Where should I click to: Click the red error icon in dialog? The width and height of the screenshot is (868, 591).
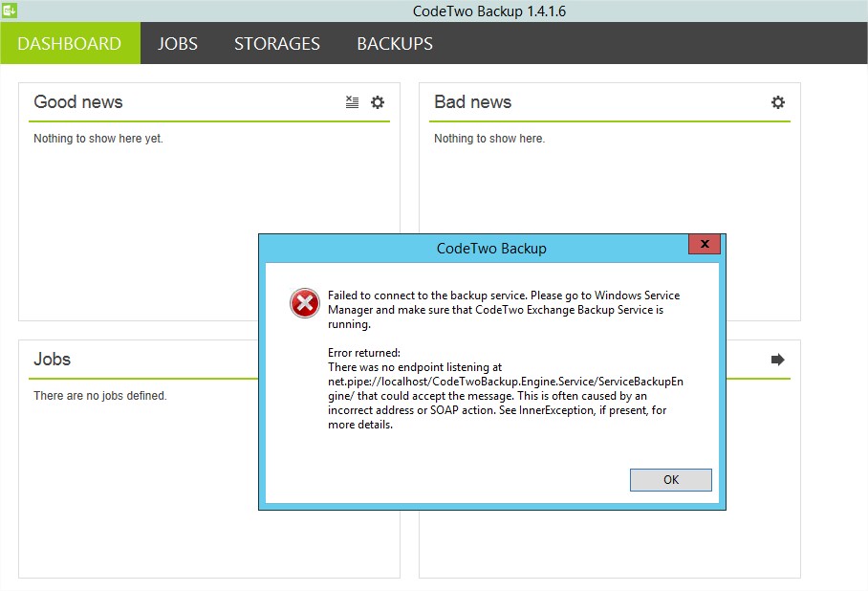pyautogui.click(x=304, y=303)
